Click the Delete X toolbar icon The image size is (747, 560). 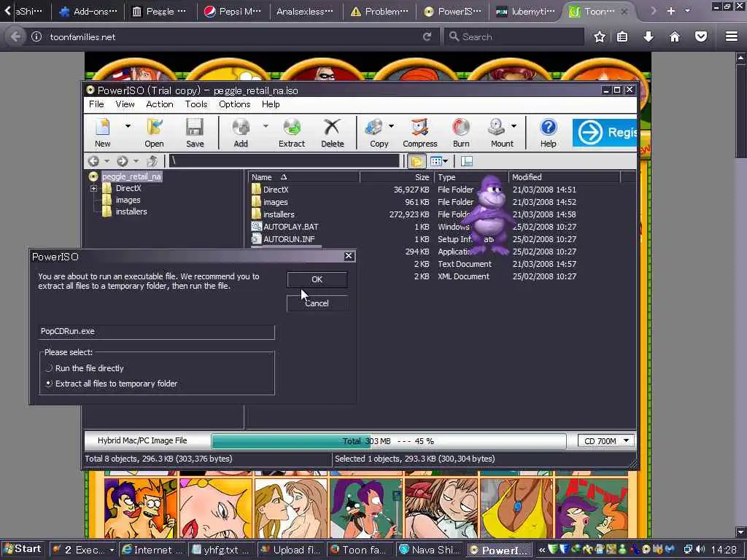pos(332,133)
